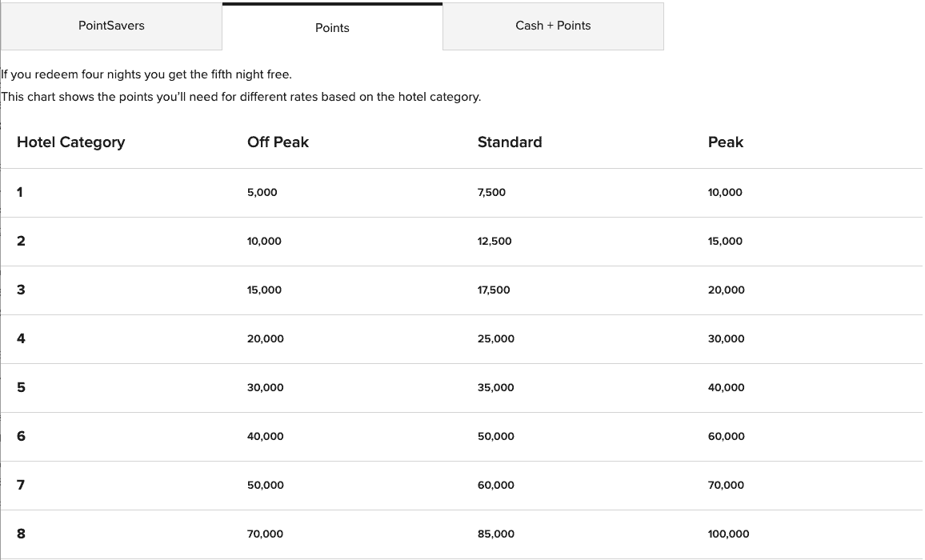Click the Off Peak column header
The image size is (925, 560).
(278, 142)
